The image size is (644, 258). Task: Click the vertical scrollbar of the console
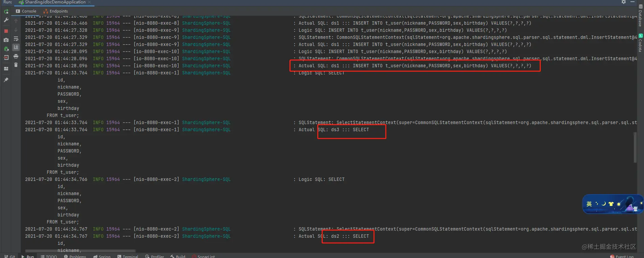point(635,147)
